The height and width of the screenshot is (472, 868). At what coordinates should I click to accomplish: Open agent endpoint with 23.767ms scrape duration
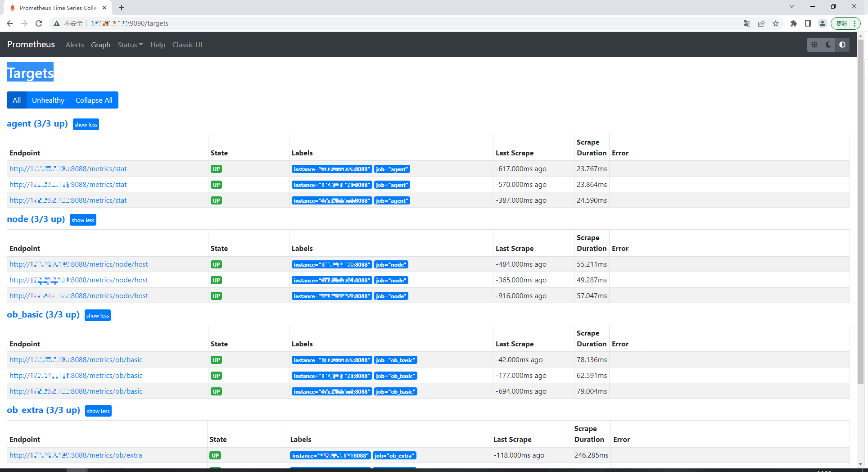[68, 169]
